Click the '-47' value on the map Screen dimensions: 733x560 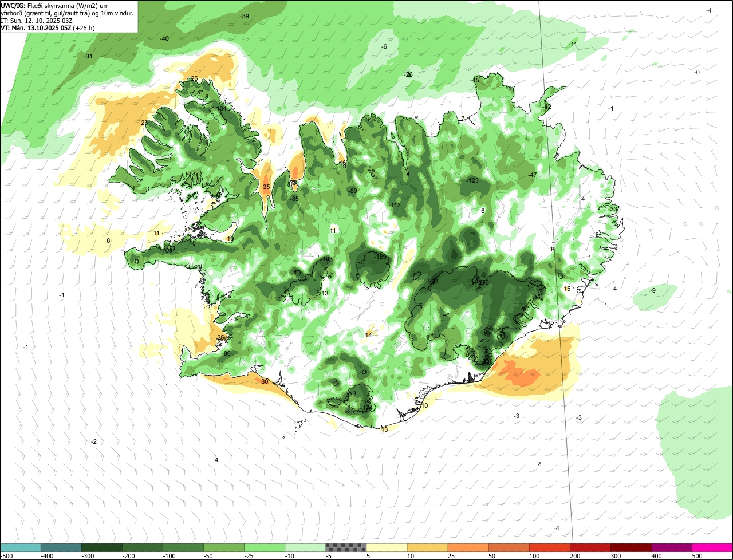[532, 175]
